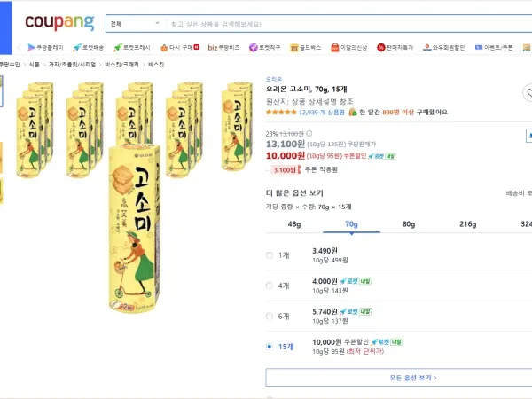Screen dimensions: 532x399
Task: Select the 1개 quantity option
Action: click(x=270, y=255)
